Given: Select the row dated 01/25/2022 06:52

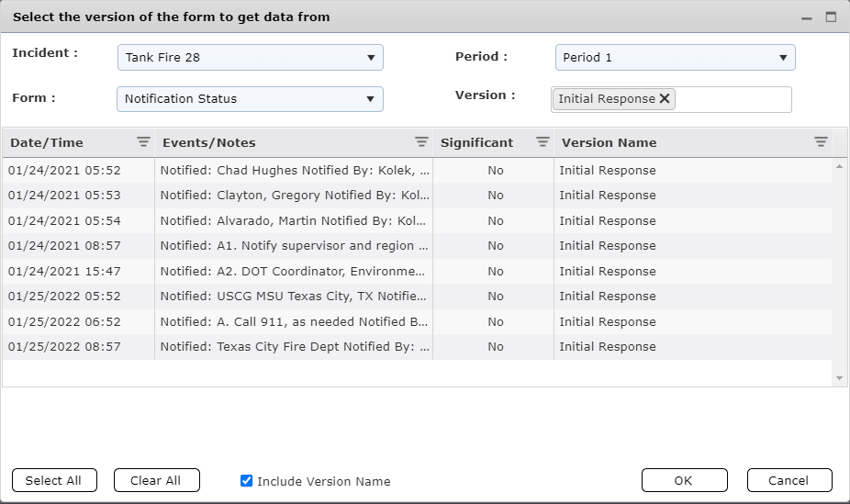Looking at the screenshot, I should [x=417, y=321].
